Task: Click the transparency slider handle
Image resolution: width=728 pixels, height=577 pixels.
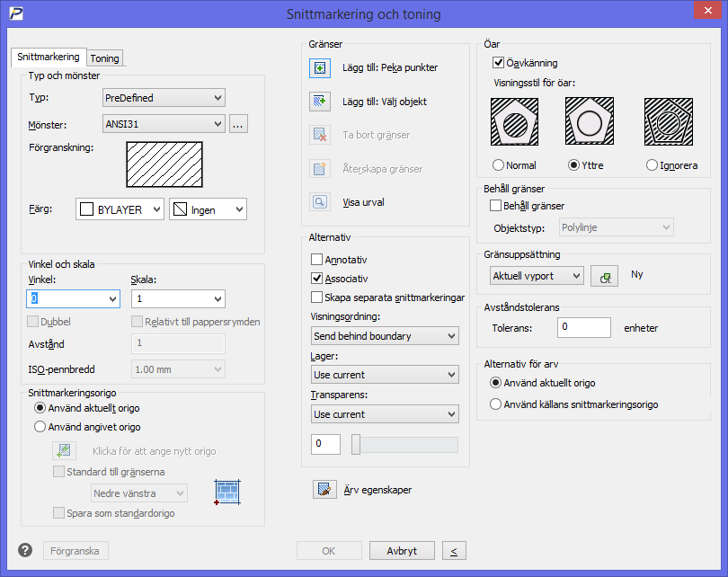Action: (356, 444)
